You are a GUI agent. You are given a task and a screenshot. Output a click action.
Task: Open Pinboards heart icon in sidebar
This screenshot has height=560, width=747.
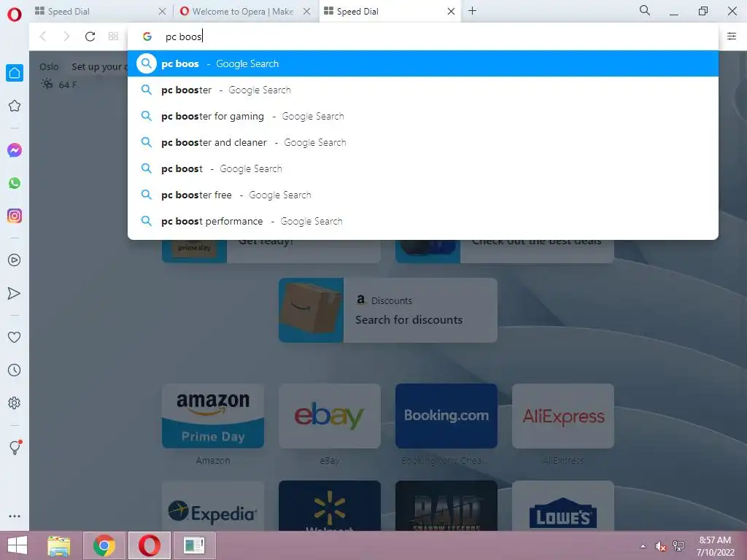tap(15, 337)
